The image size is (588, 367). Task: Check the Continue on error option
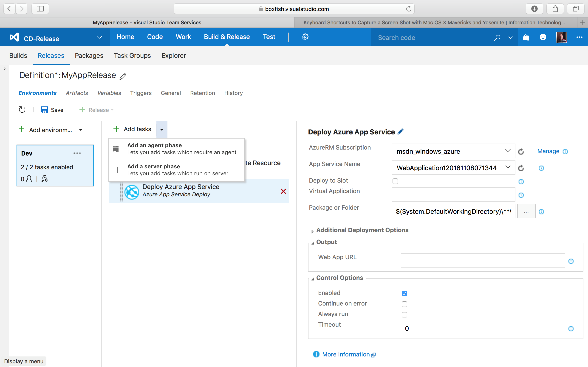coord(404,304)
